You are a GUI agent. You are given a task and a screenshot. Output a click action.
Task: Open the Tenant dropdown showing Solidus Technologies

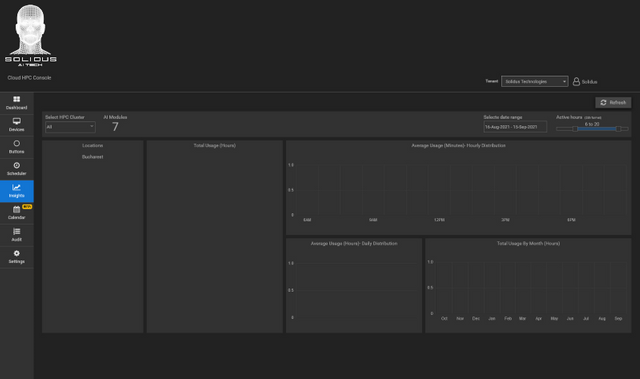[x=534, y=82]
